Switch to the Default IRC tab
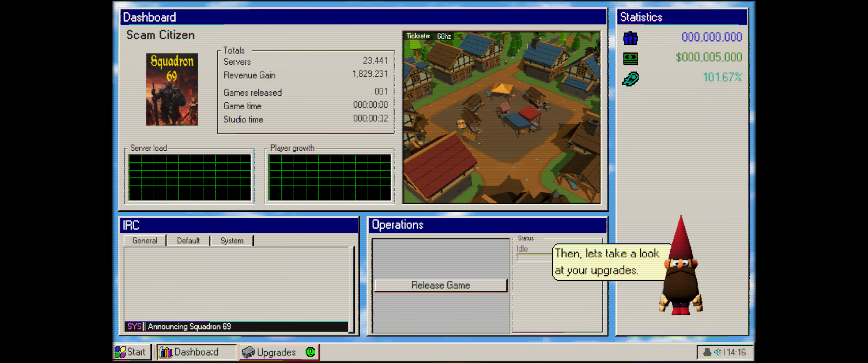Viewport: 868px width, 363px height. coord(188,241)
